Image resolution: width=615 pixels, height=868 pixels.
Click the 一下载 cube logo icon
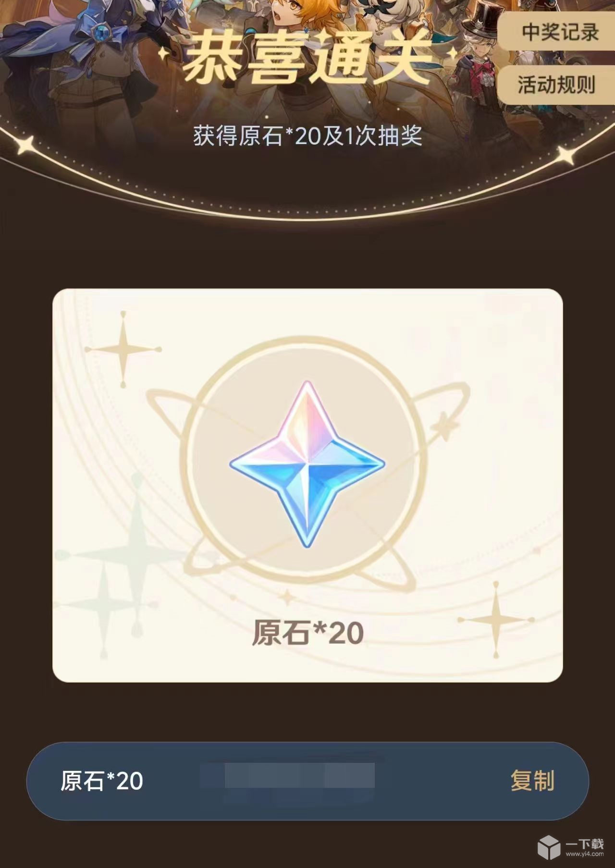[x=549, y=846]
